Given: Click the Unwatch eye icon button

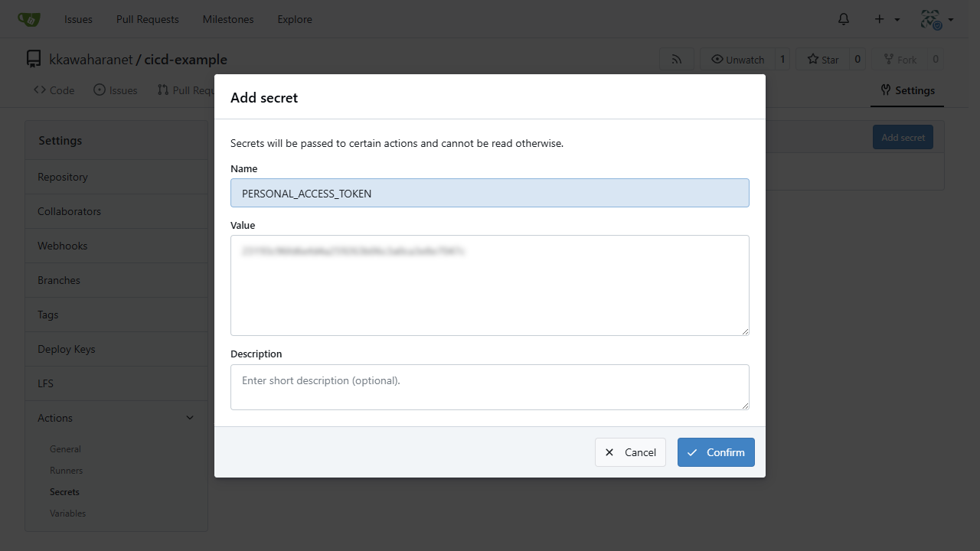Looking at the screenshot, I should coord(737,59).
